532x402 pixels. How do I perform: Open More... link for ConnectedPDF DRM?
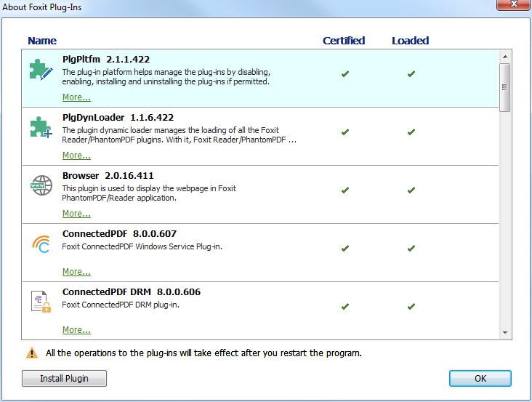tap(76, 330)
